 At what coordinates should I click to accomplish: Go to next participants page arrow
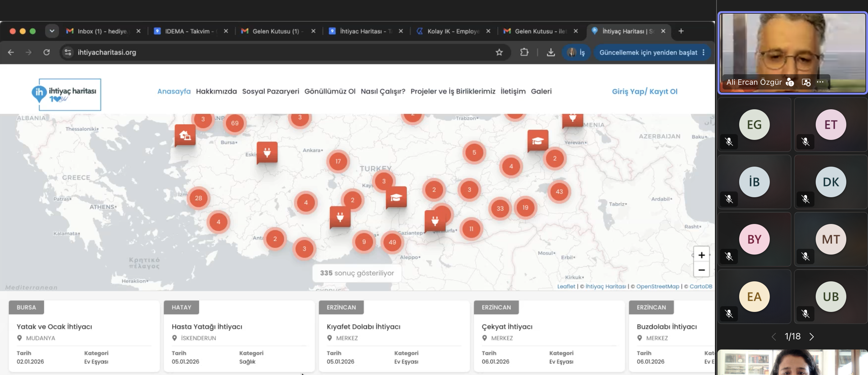811,336
